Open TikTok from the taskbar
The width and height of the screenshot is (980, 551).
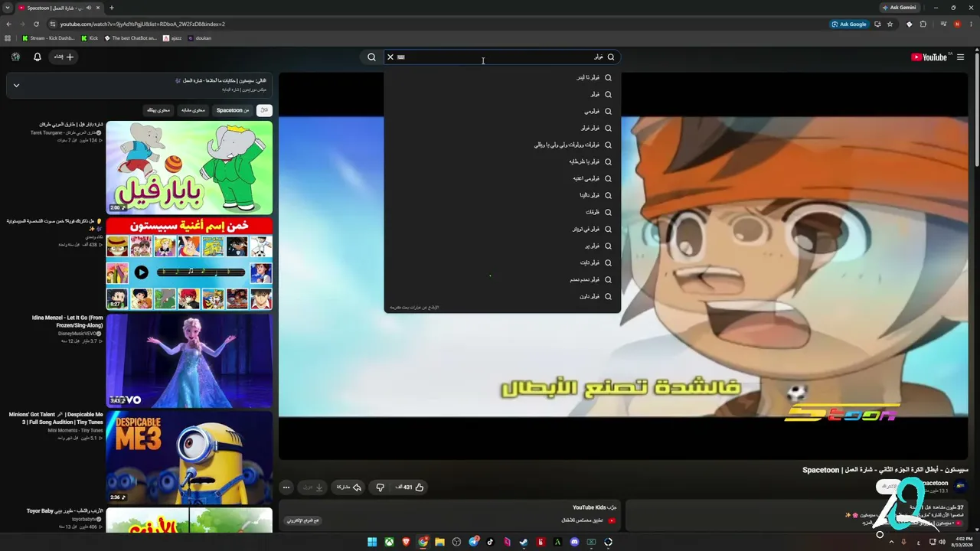click(x=490, y=542)
